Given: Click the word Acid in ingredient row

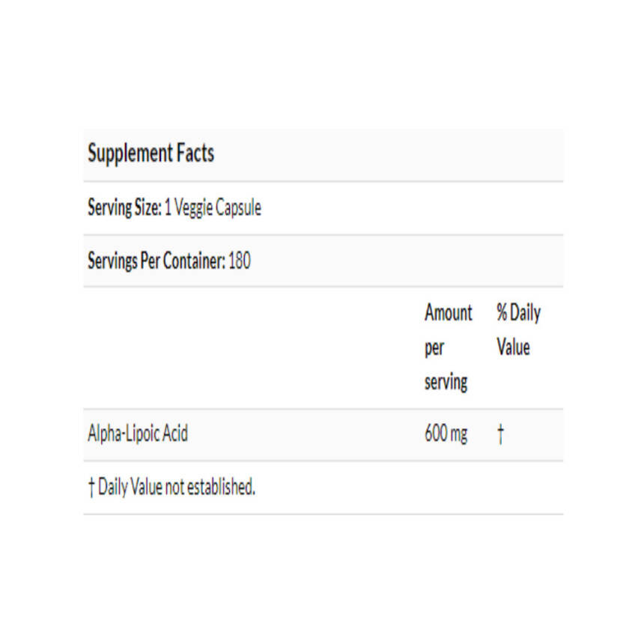Looking at the screenshot, I should click(x=174, y=434).
